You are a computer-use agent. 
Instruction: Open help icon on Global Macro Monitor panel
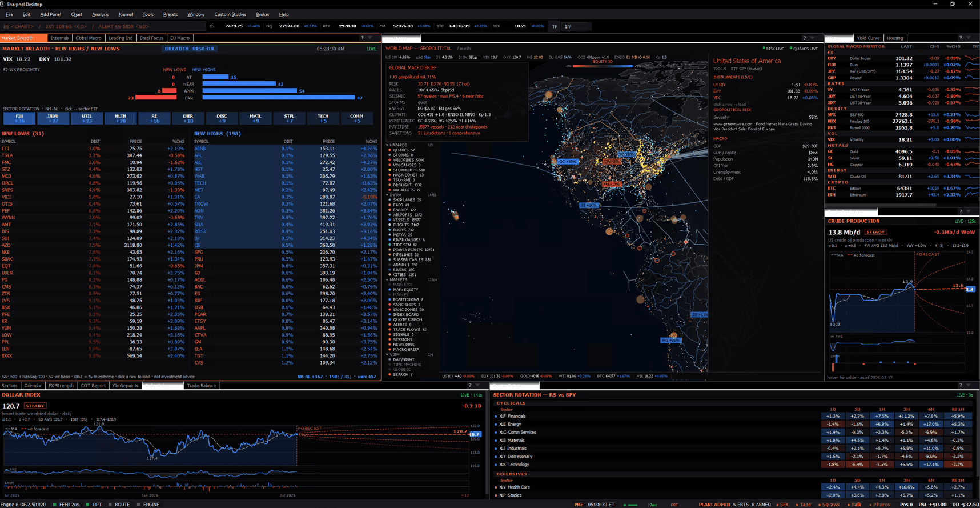coord(961,38)
